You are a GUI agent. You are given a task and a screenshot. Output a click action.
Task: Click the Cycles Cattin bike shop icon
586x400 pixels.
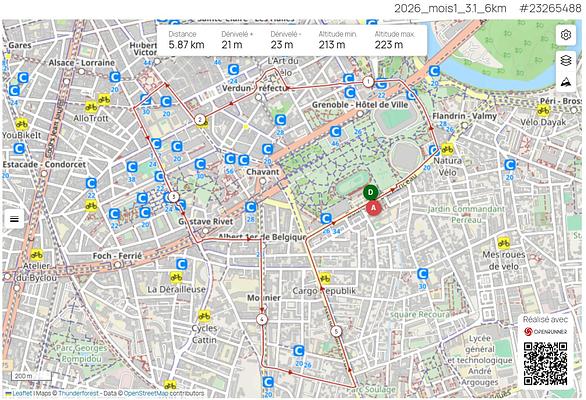pos(204,316)
